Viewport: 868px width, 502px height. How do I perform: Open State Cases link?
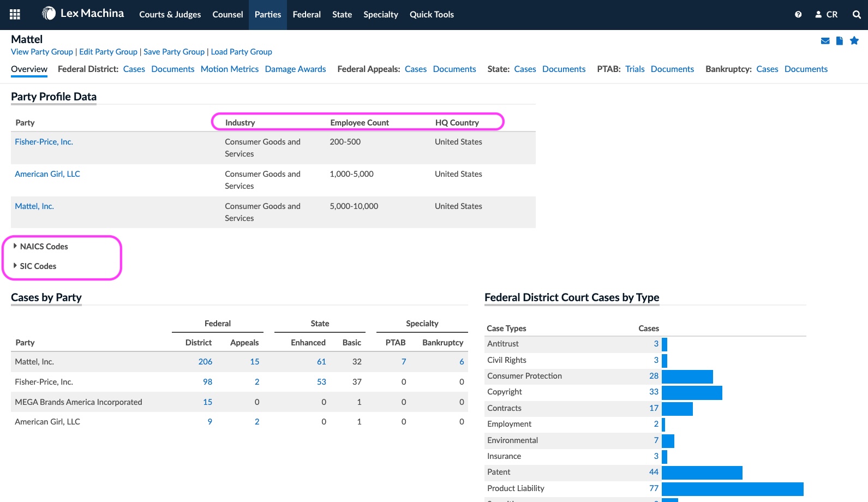tap(525, 69)
